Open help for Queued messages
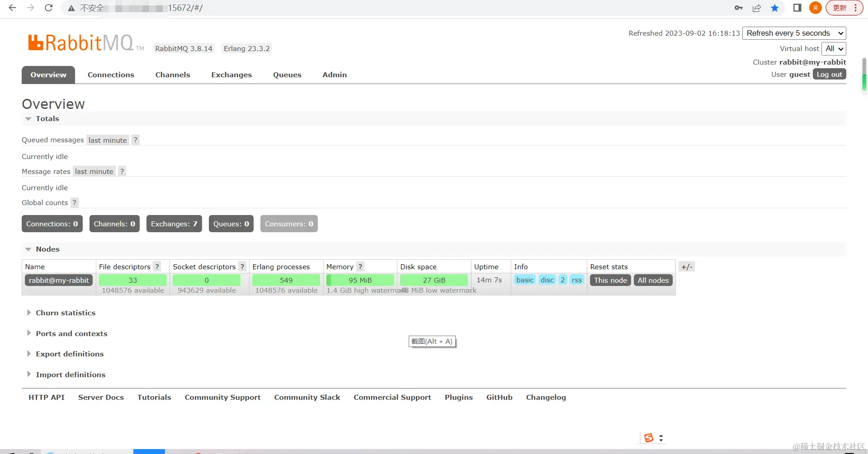This screenshot has height=454, width=868. coord(135,140)
